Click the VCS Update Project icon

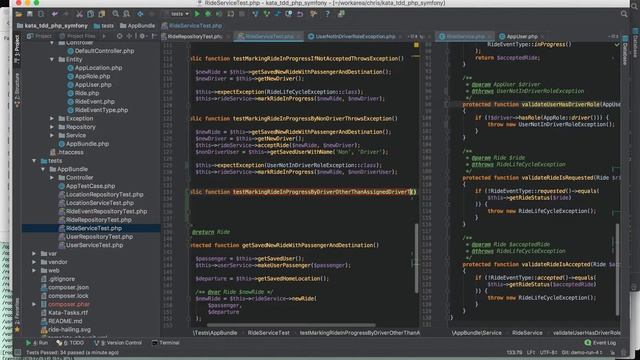coord(256,14)
